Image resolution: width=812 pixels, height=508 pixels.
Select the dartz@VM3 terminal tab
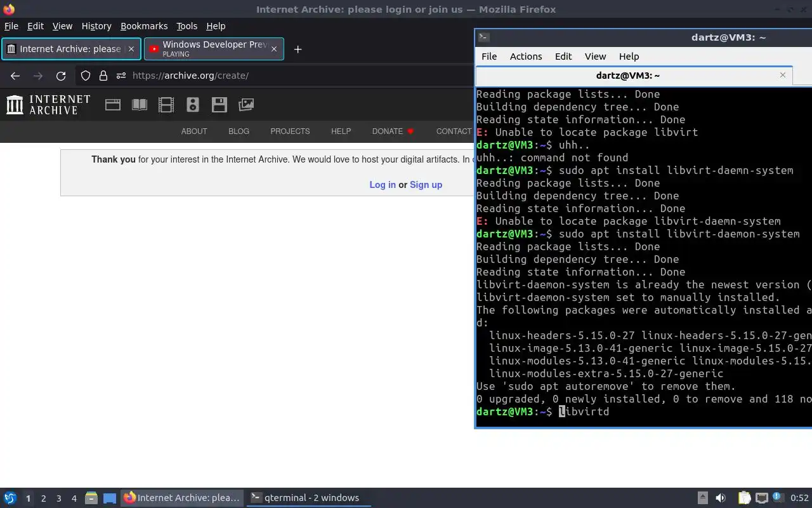(634, 76)
